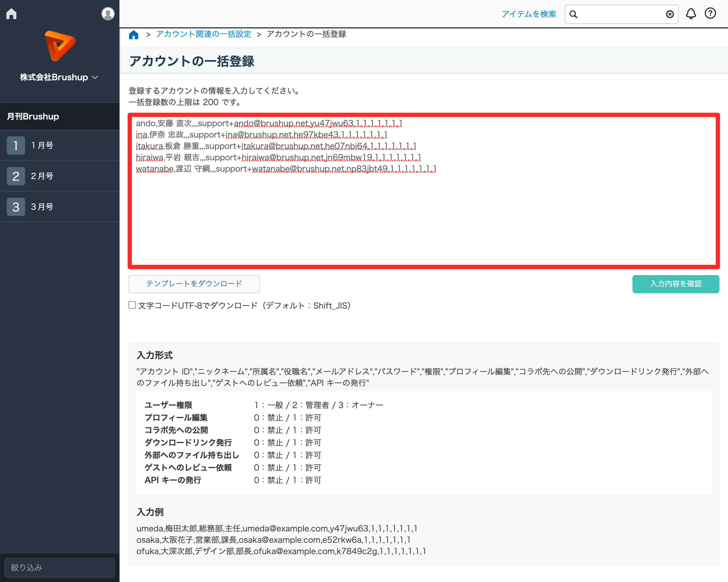Viewport: 728px width, 582px height.
Task: Open the 1月号 item
Action: (x=60, y=145)
